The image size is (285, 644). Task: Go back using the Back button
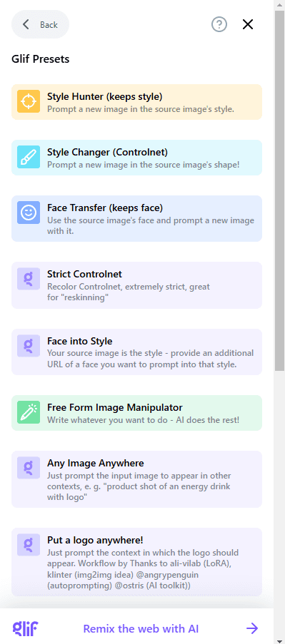(40, 25)
